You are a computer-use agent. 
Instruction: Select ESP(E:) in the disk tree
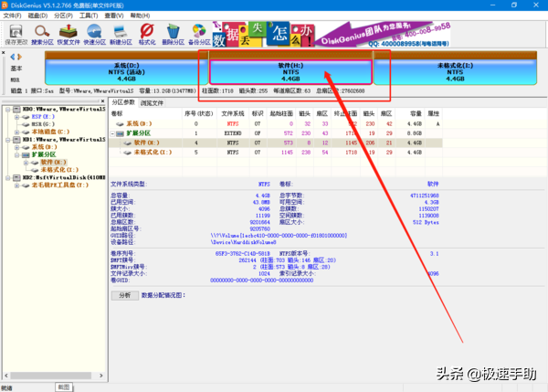pyautogui.click(x=43, y=117)
